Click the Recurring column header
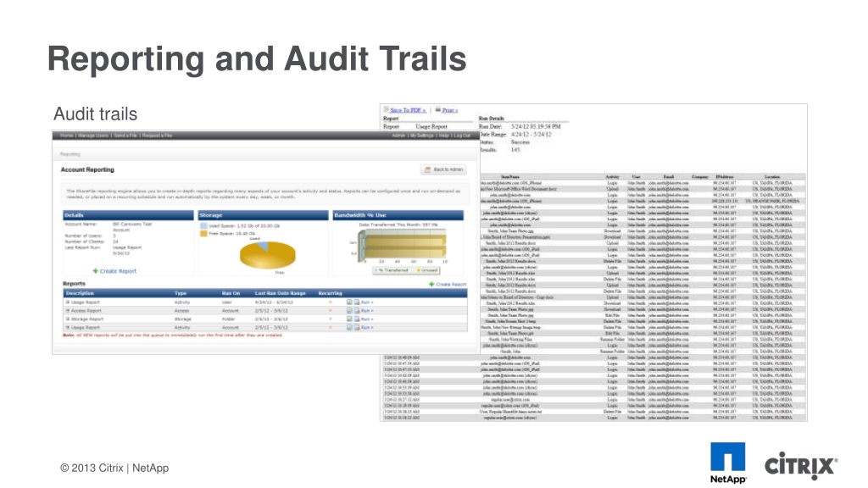 [x=331, y=293]
